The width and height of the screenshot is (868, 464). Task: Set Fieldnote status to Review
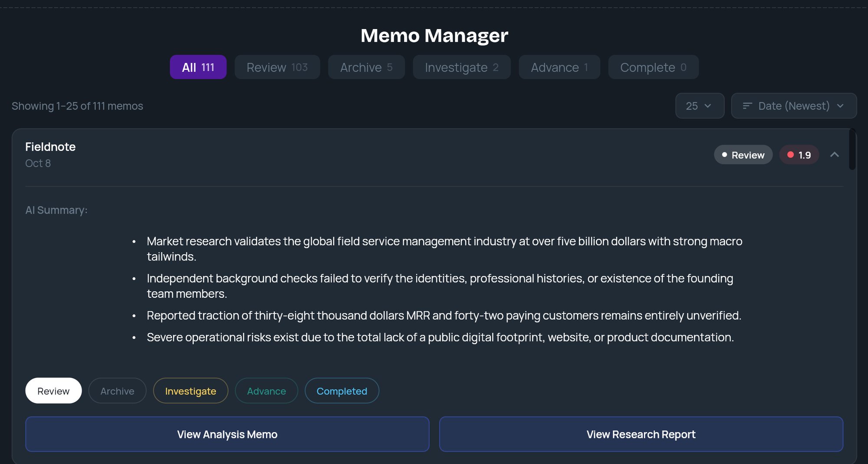[x=53, y=391]
